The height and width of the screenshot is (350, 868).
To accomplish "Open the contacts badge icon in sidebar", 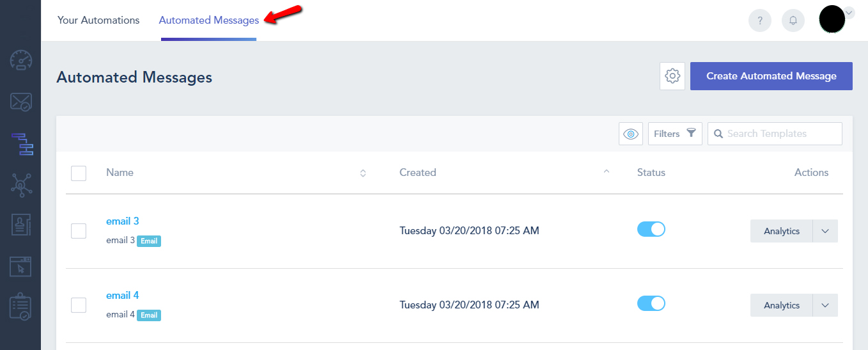I will [21, 225].
